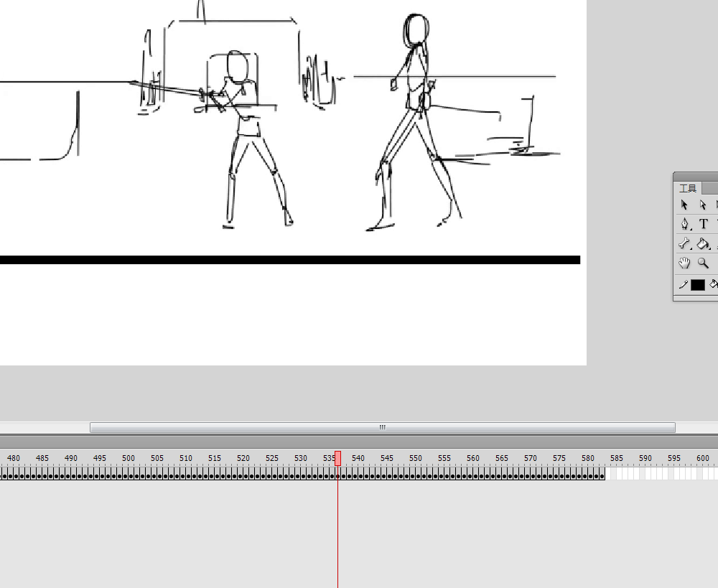Screen dimensions: 718x588
Task: Open the black stroke color swatch
Action: 697,285
